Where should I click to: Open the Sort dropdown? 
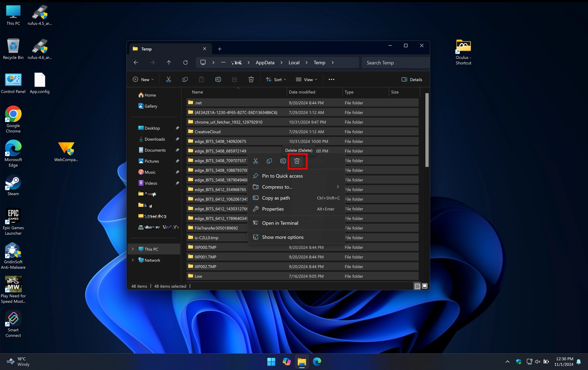[276, 79]
